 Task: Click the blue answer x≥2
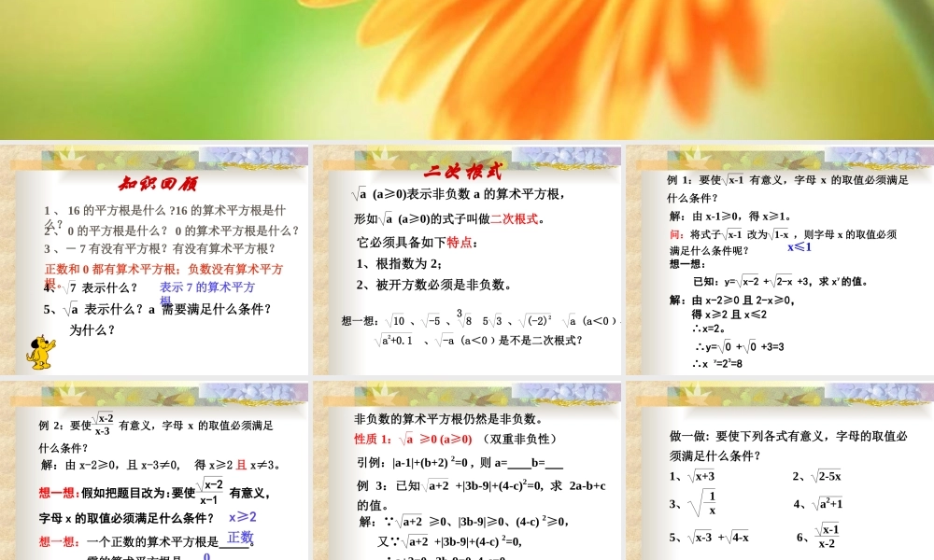(243, 517)
